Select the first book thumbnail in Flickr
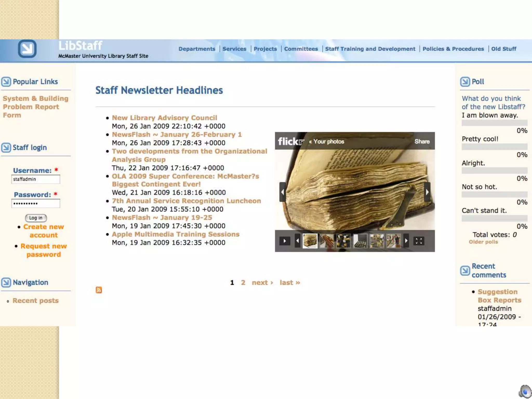Screen dimensions: 532x399 (x=310, y=241)
